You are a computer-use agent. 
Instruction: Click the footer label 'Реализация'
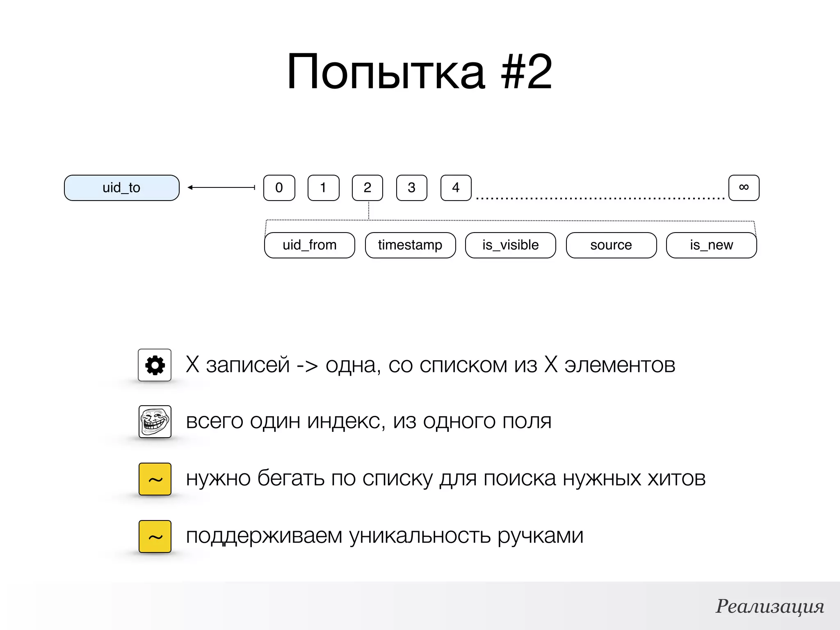(770, 606)
